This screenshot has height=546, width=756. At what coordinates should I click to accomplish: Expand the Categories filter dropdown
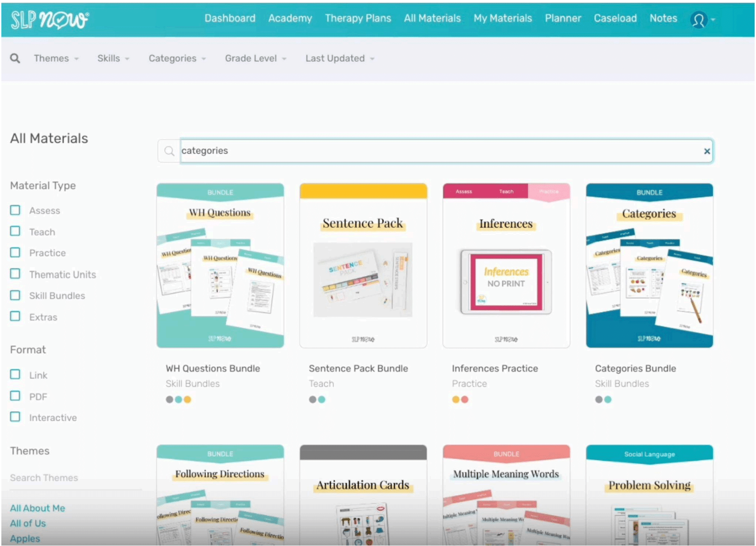(177, 58)
